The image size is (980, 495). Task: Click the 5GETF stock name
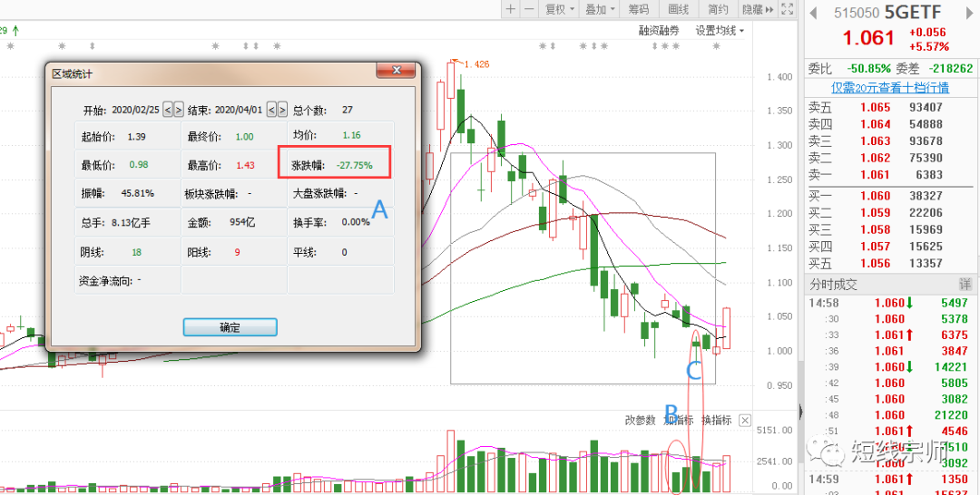click(x=913, y=13)
